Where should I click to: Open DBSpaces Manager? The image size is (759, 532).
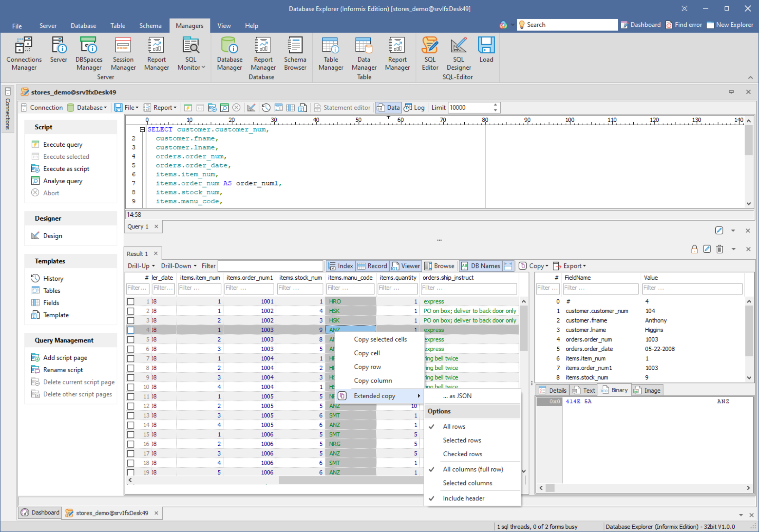[89, 53]
